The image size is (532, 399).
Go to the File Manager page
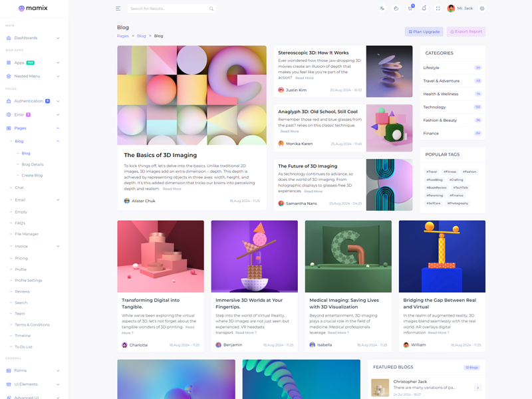point(27,234)
